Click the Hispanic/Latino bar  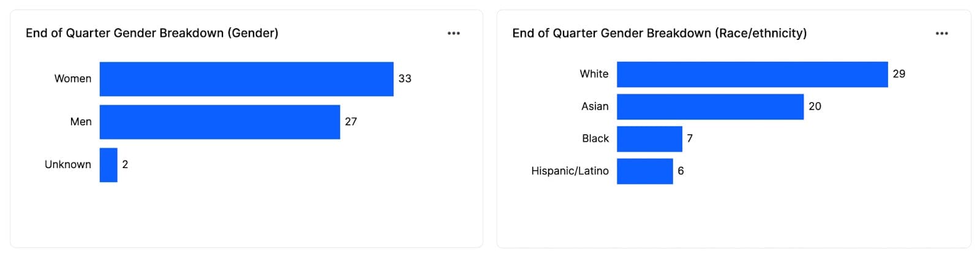click(644, 171)
